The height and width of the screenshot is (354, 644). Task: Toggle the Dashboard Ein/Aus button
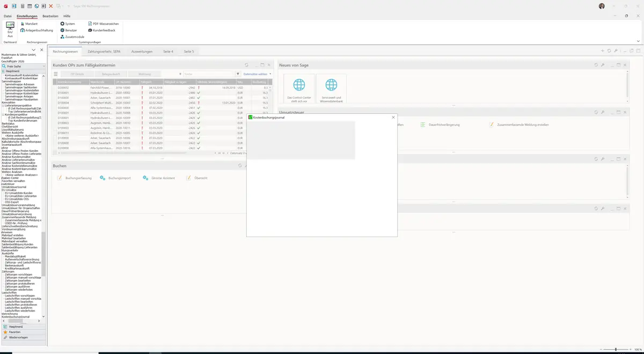10,29
